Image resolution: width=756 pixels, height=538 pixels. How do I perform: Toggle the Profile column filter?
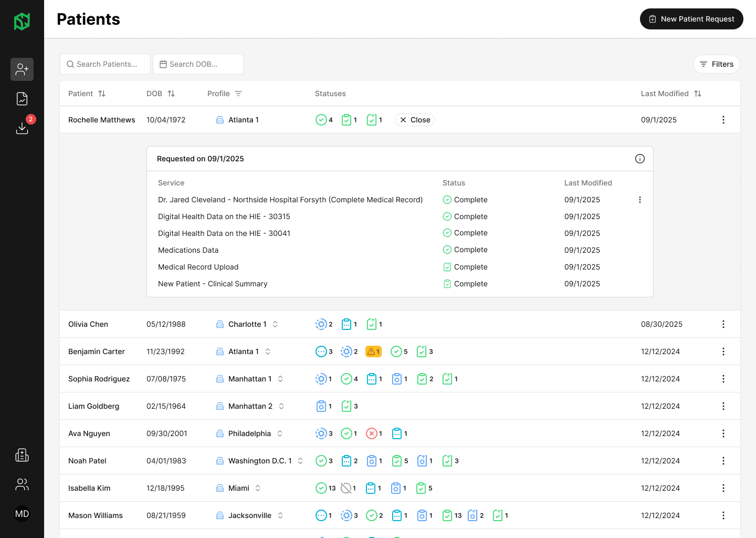coord(239,93)
